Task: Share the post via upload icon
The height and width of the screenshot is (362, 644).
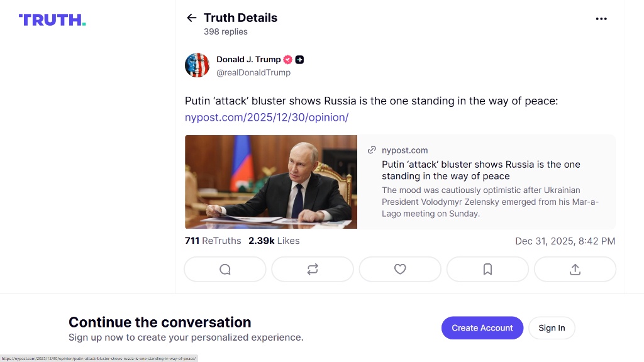Action: point(575,269)
